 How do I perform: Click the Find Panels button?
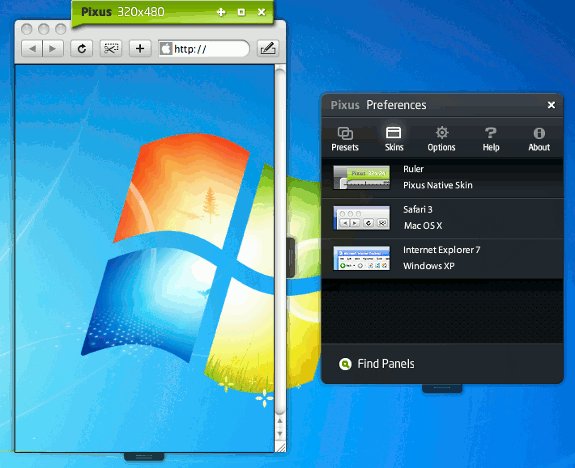tap(377, 364)
